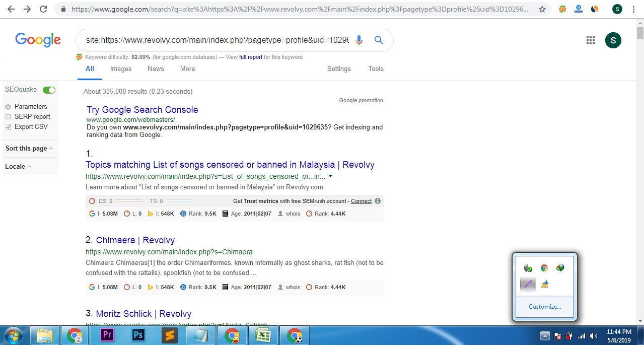Click the TS score bar
The height and width of the screenshot is (345, 644).
(179, 201)
